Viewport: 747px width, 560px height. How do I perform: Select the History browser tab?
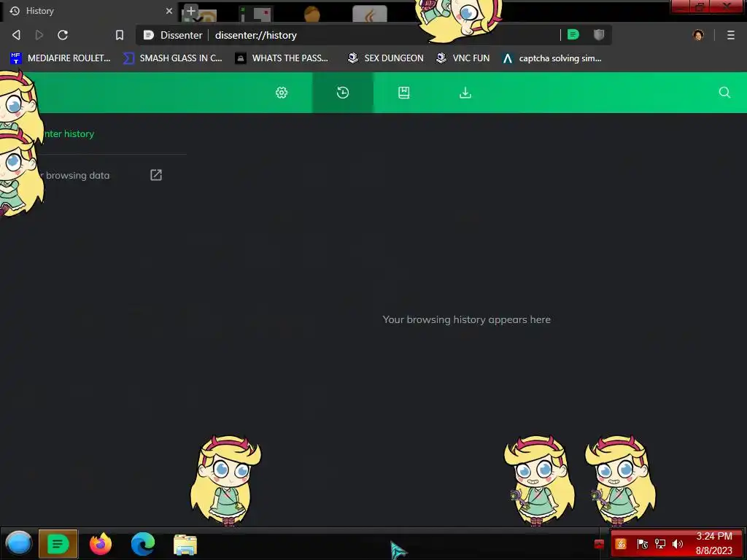click(x=89, y=10)
